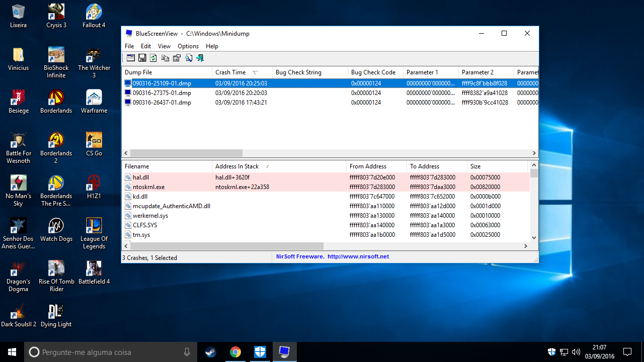This screenshot has height=362, width=644.
Task: Click the Advanced Options toolbar icon
Action: [x=131, y=58]
